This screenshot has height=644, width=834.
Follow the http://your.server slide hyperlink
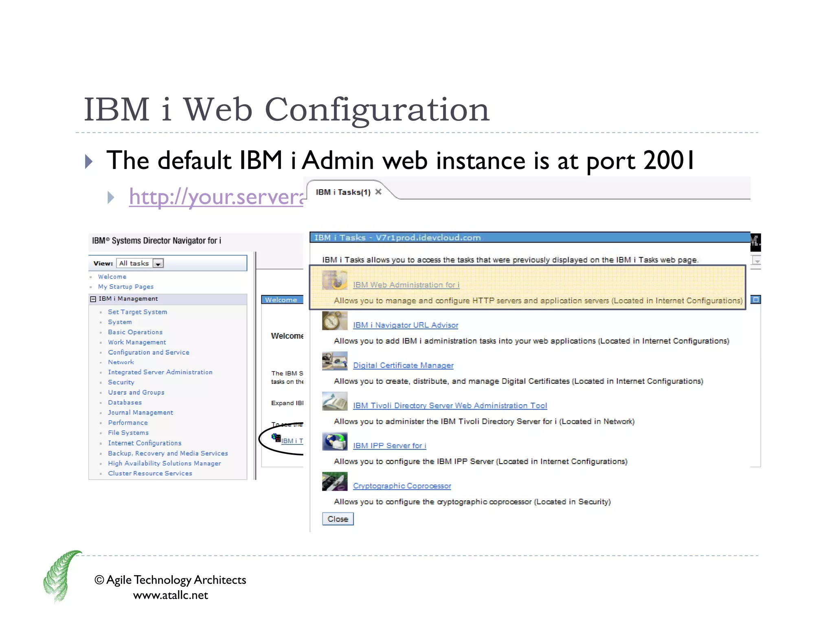point(216,197)
